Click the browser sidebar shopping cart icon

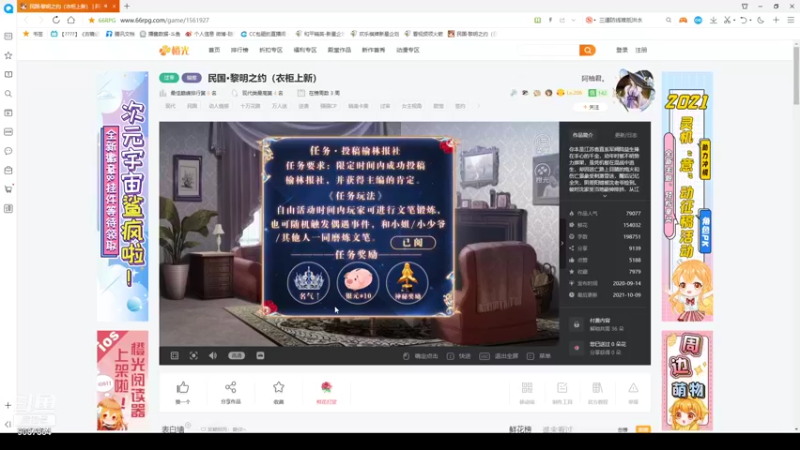[x=8, y=189]
